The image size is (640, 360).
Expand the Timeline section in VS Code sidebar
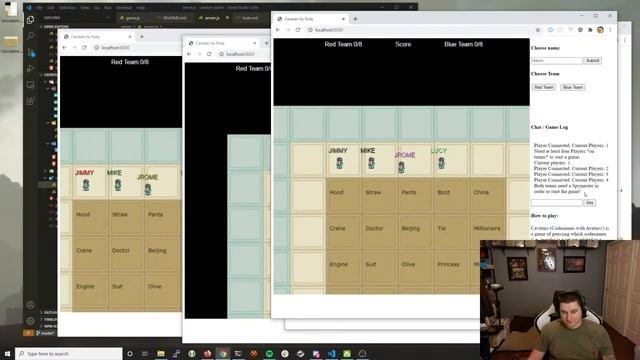49,319
